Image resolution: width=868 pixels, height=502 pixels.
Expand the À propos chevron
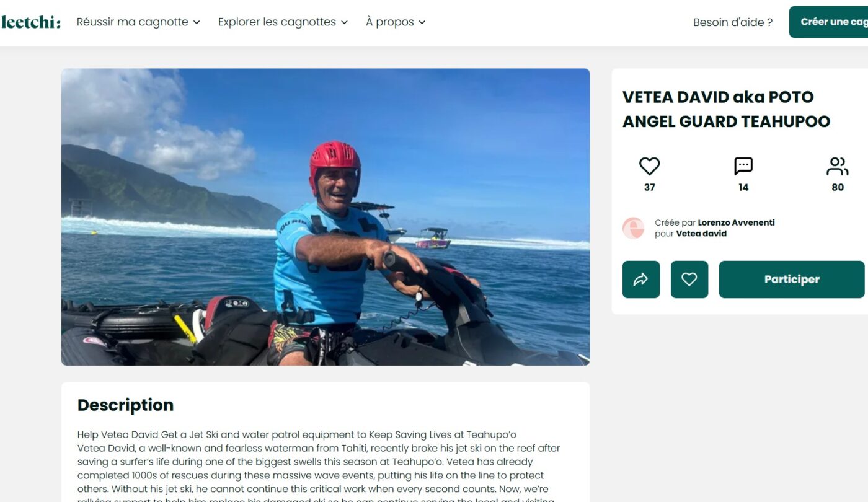click(422, 22)
